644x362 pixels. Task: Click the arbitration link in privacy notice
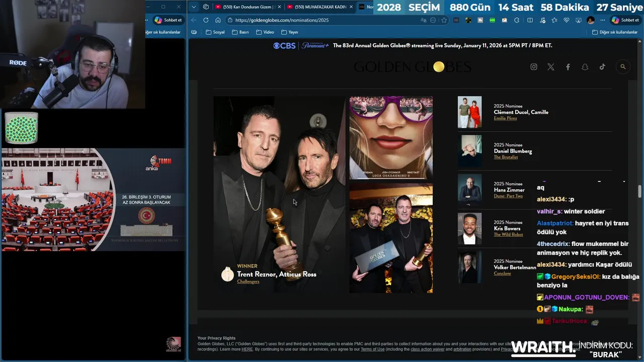point(462,349)
